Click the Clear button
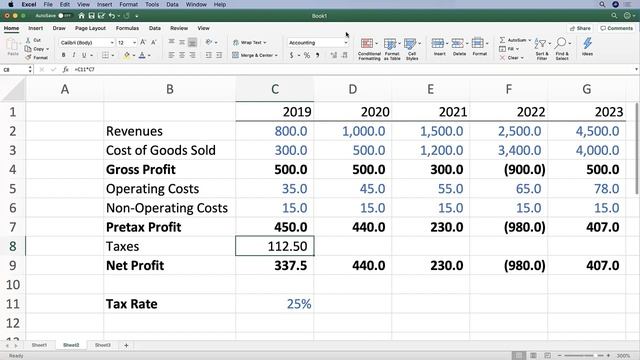This screenshot has height=360, width=640. pos(511,58)
